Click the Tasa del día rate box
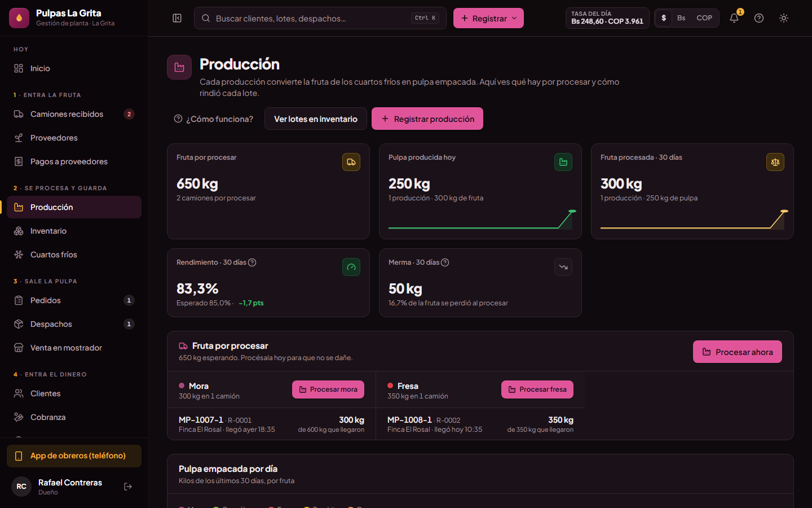The image size is (812, 508). pos(607,18)
